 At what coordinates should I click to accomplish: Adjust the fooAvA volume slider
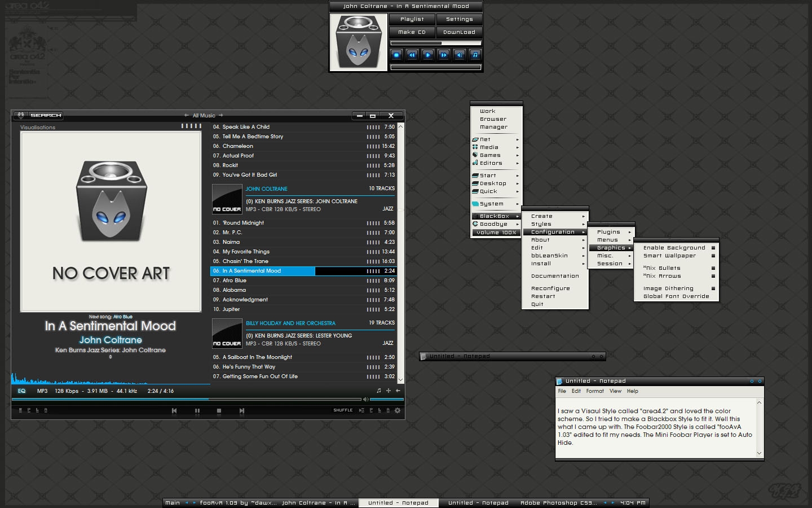(387, 400)
